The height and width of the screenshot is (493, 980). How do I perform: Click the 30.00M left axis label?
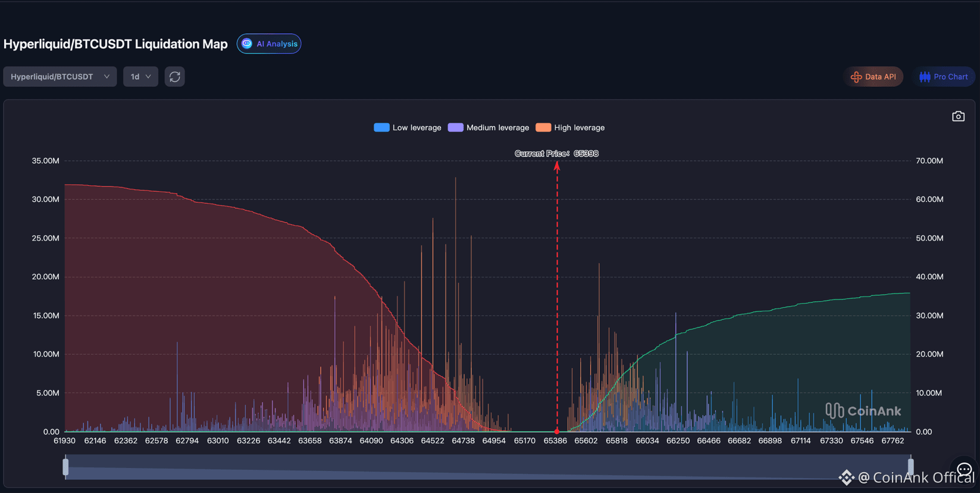coord(46,199)
